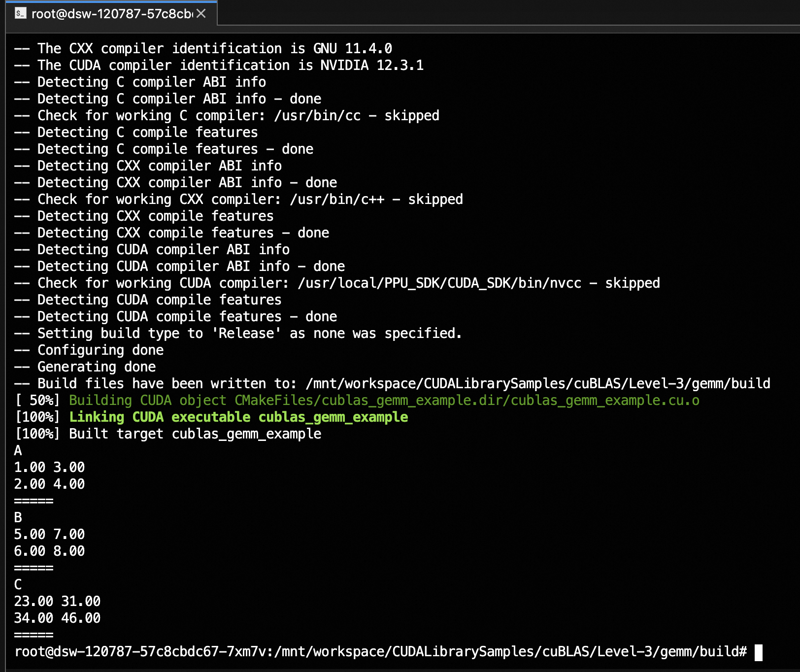Click the "Setting build type to 'Release'" line

(238, 333)
